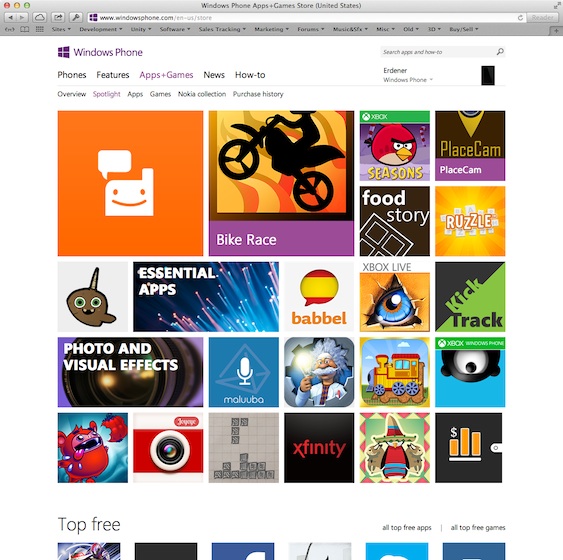Open the red camera app tile
The height and width of the screenshot is (560, 563).
point(168,448)
